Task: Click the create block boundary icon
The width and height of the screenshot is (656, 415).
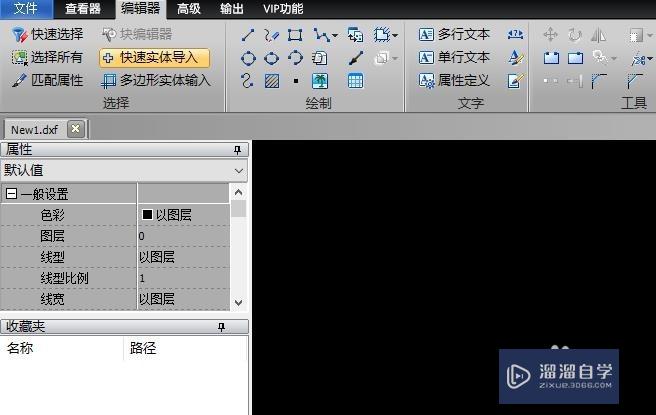Action: 382,35
